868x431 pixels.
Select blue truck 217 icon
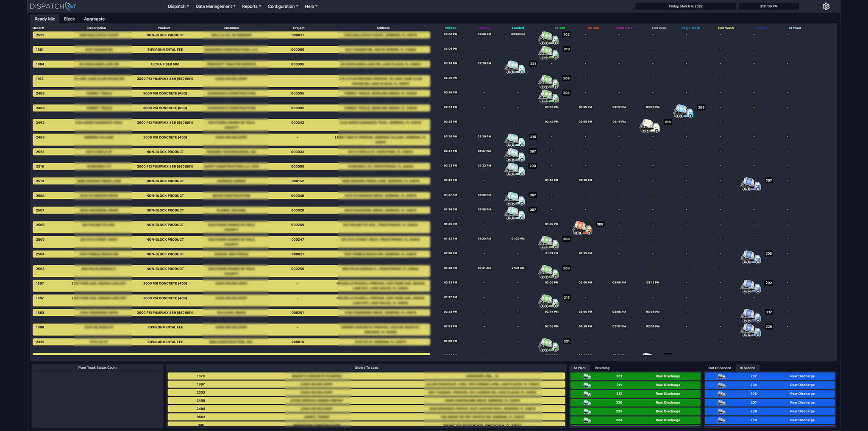[x=751, y=316]
